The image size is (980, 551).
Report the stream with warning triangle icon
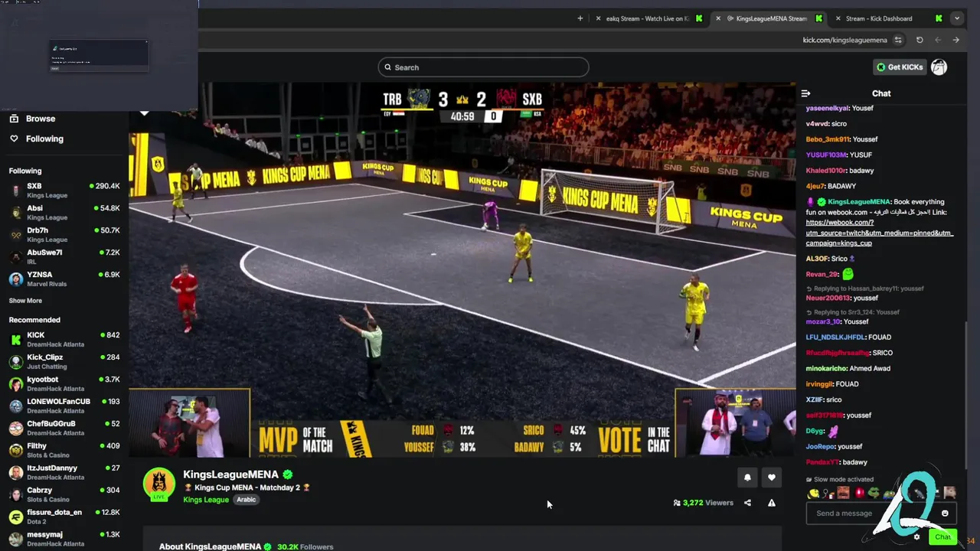click(772, 503)
